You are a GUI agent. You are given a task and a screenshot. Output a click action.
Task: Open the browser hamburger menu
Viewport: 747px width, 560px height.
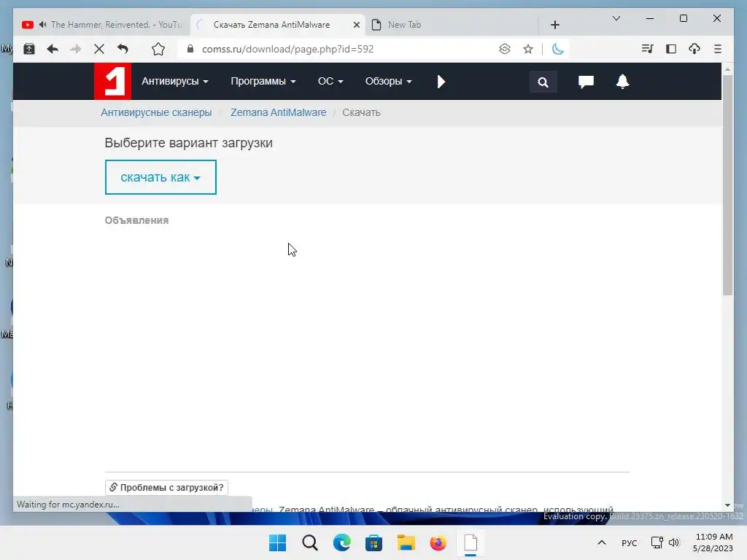718,49
